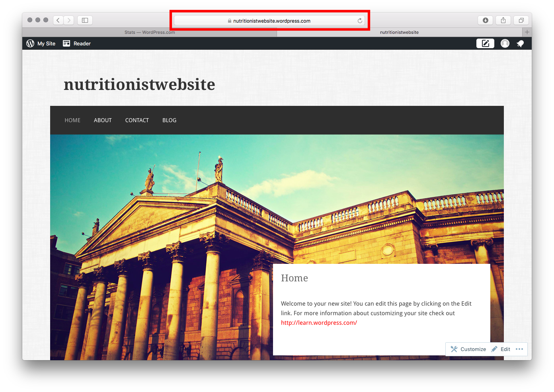
Task: Switch to Stats — WordPress.com tab
Action: [150, 32]
